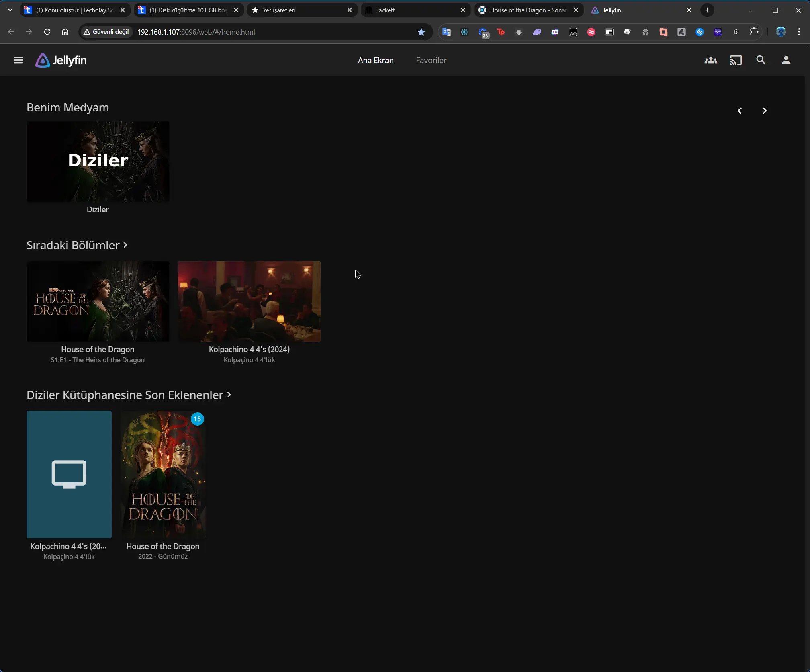Open the user profile icon
This screenshot has height=672, width=810.
786,60
